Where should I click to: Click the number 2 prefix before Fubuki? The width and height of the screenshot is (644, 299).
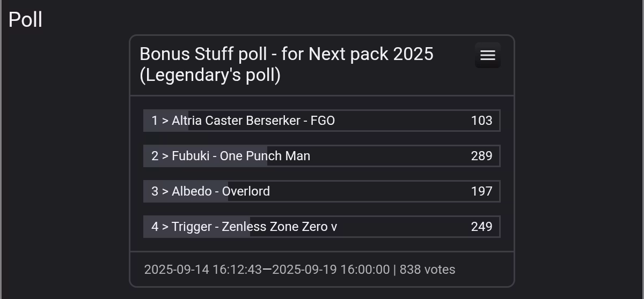pyautogui.click(x=155, y=156)
